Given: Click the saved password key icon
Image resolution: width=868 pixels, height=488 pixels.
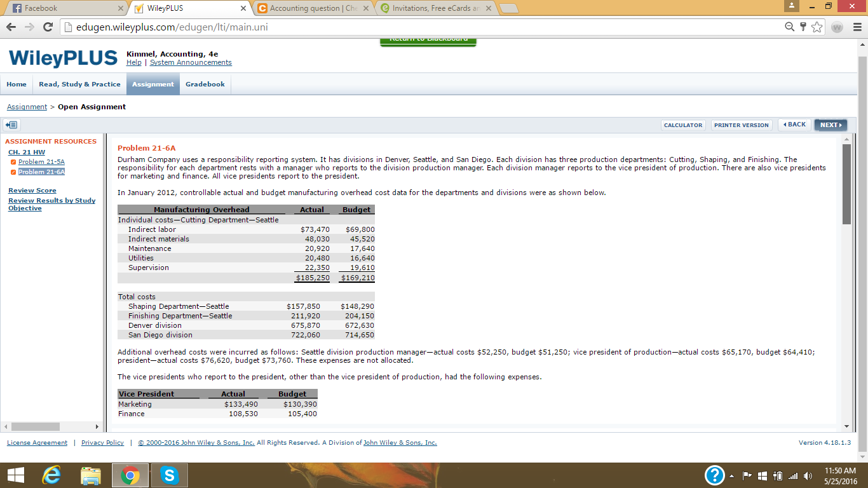Looking at the screenshot, I should [x=803, y=27].
